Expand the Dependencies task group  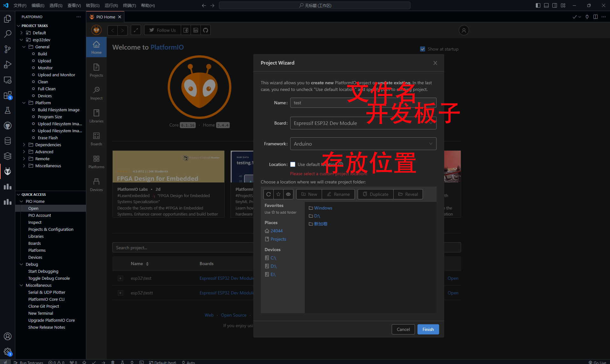24,145
